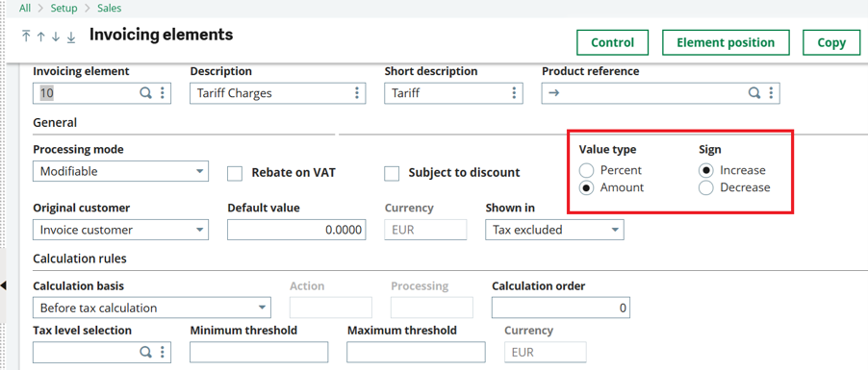Search Product reference with magnifier icon
868x370 pixels.
[x=753, y=93]
